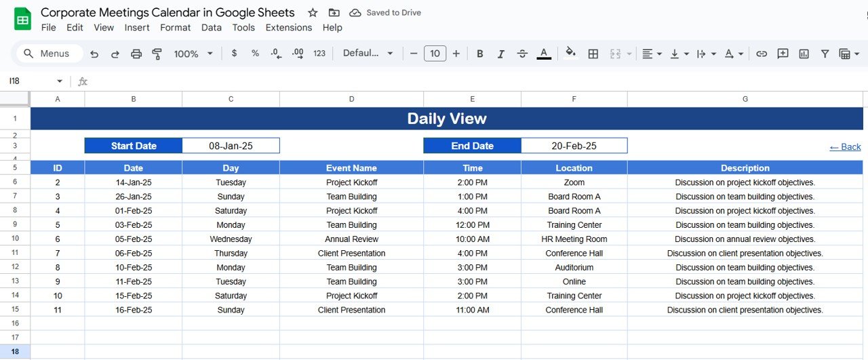Decrease font size with minus button
The width and height of the screenshot is (868, 360).
tap(414, 54)
